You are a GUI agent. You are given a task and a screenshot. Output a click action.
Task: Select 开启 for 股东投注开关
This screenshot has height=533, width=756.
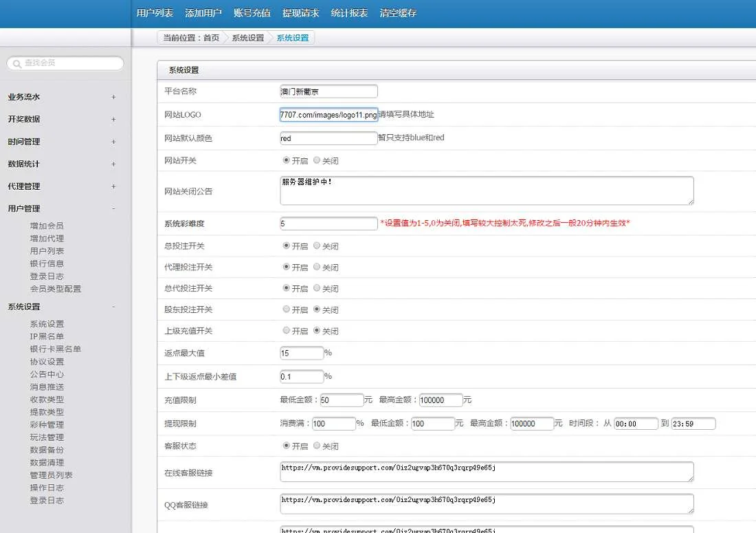287,309
